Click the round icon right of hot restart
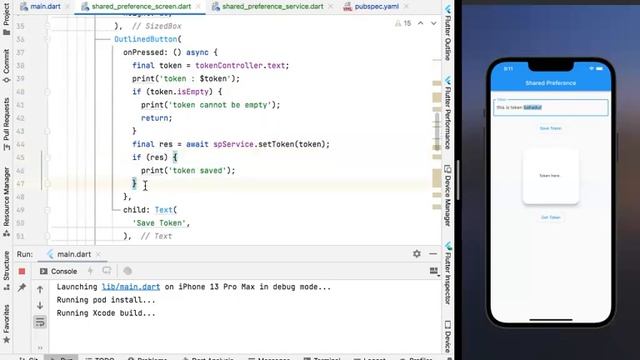This screenshot has height=360, width=640. point(127,271)
